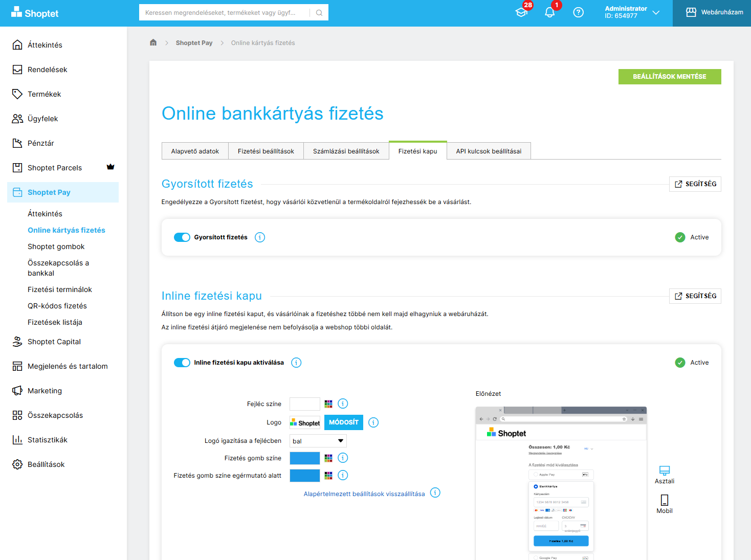The width and height of the screenshot is (751, 560).
Task: Click the Shoptet Capital hand-coin icon
Action: [x=17, y=342]
